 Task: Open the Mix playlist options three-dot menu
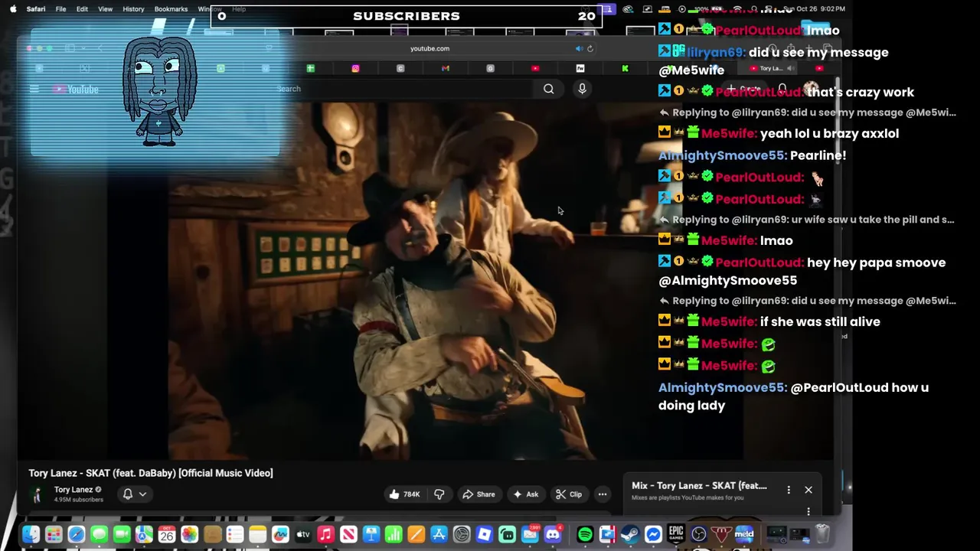pos(789,490)
